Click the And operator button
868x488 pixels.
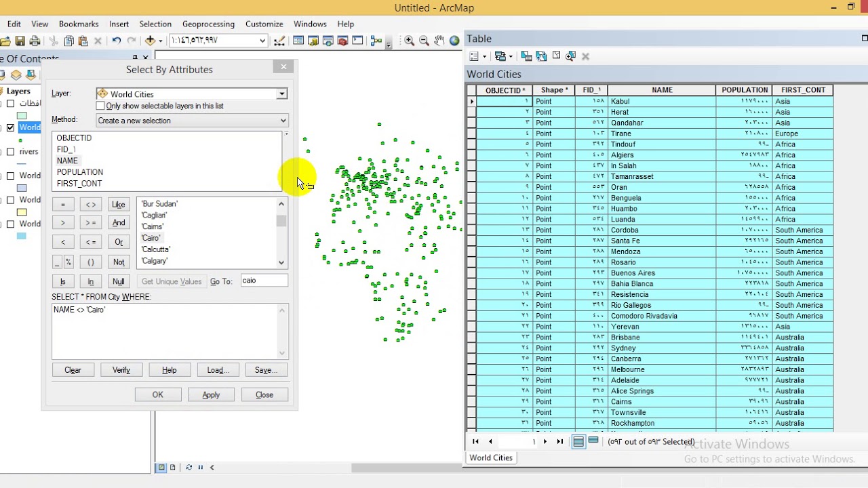(x=119, y=223)
